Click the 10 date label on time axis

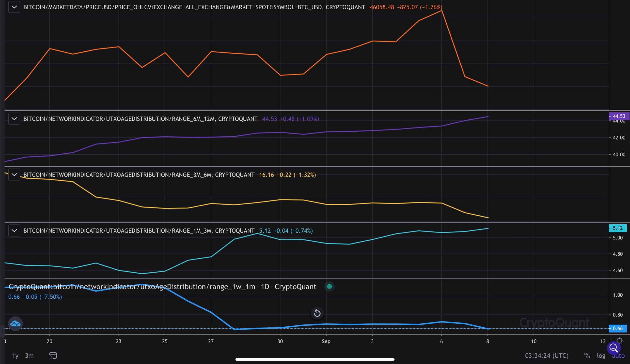coord(534,341)
